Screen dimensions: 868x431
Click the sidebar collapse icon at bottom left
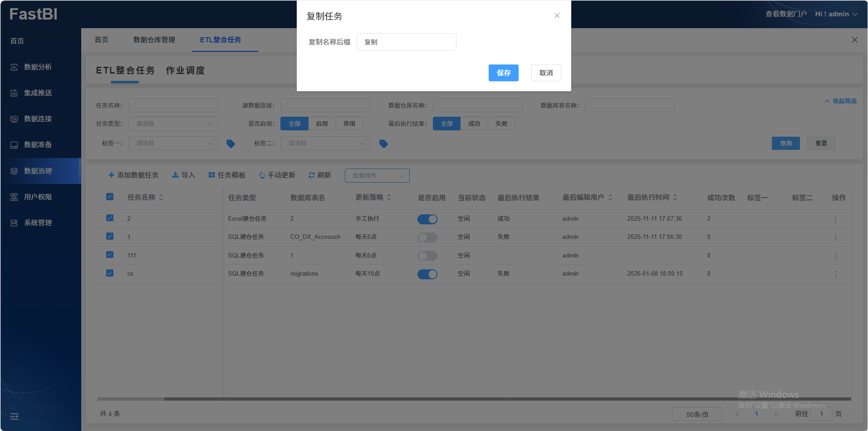coord(15,416)
